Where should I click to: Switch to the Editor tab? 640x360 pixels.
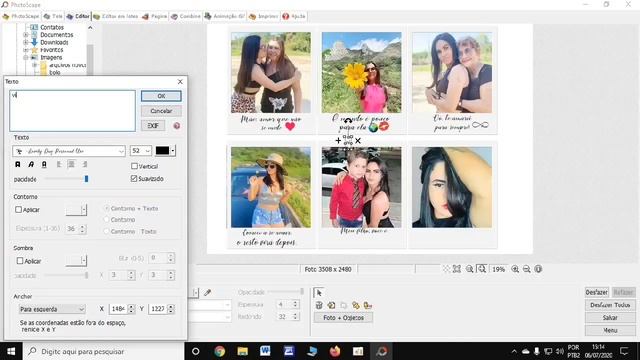(78, 16)
